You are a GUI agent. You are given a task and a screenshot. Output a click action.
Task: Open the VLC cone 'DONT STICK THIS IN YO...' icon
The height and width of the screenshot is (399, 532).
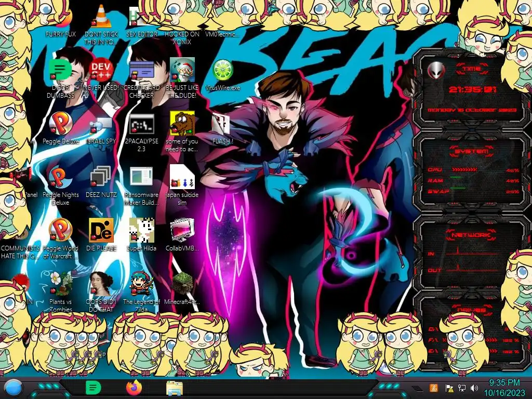[101, 17]
